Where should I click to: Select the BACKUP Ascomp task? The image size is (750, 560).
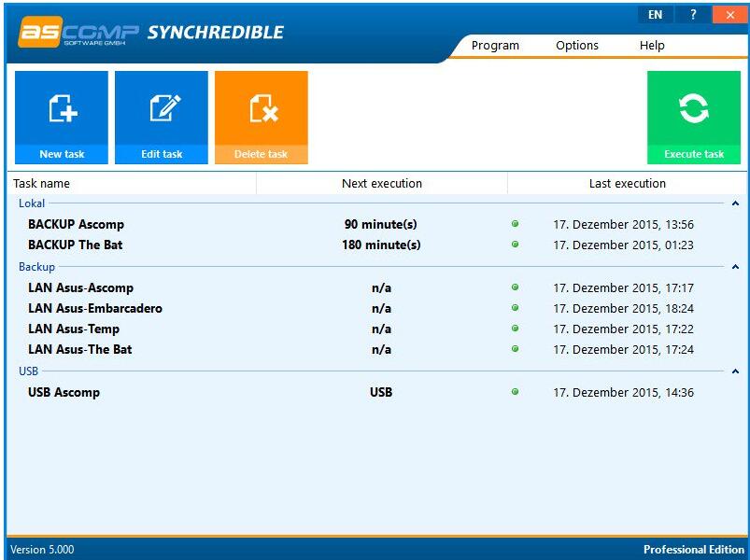[76, 224]
